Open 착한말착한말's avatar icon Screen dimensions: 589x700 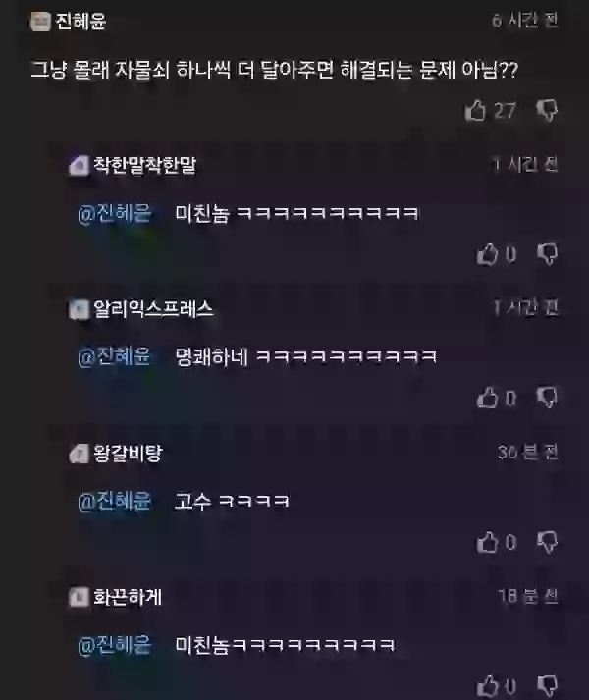pyautogui.click(x=79, y=166)
